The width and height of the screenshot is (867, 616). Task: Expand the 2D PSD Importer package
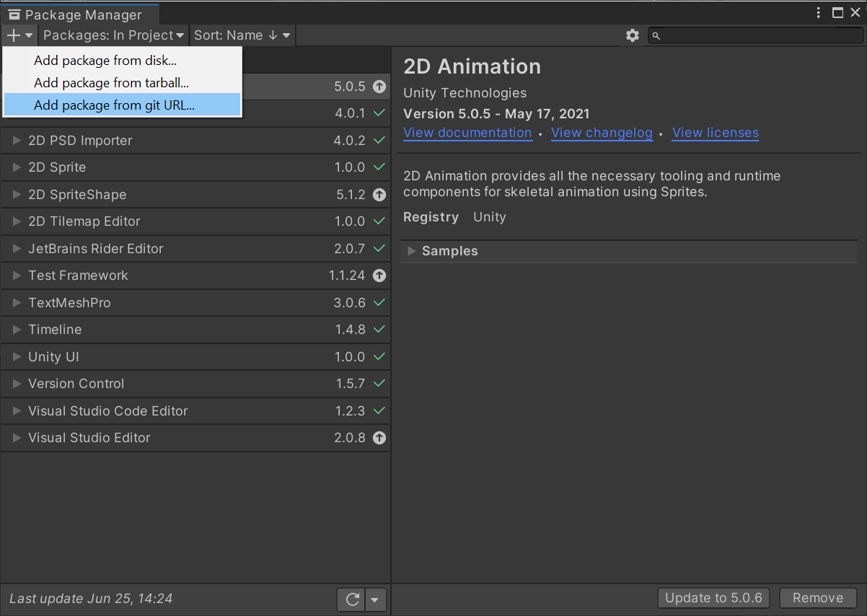[x=17, y=141]
